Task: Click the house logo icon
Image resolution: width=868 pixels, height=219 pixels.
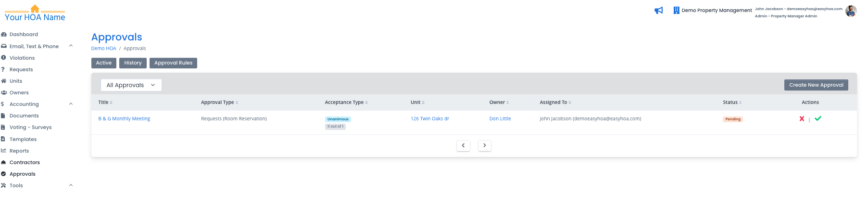Action: 35,9
